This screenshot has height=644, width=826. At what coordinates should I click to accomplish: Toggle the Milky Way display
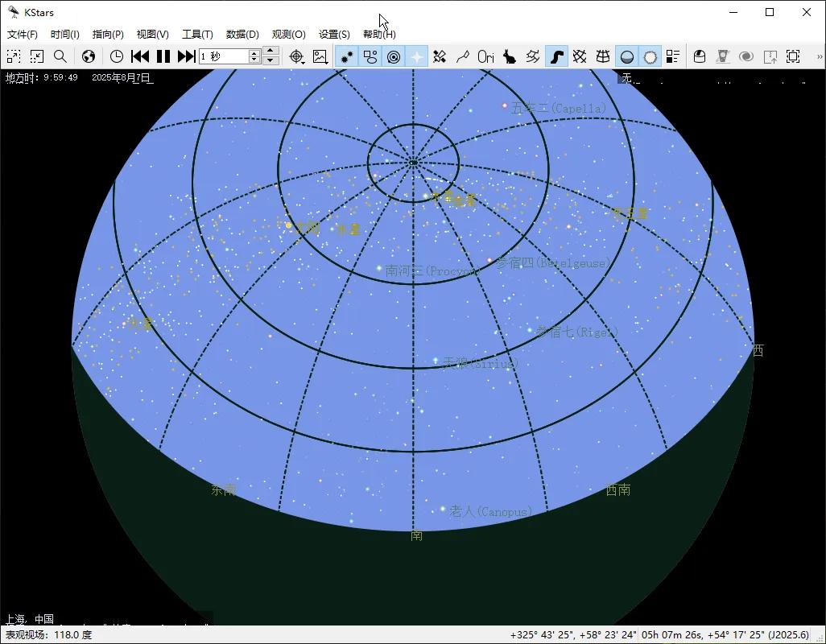556,56
